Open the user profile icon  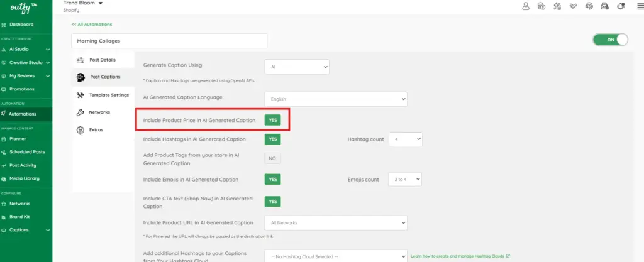[525, 6]
